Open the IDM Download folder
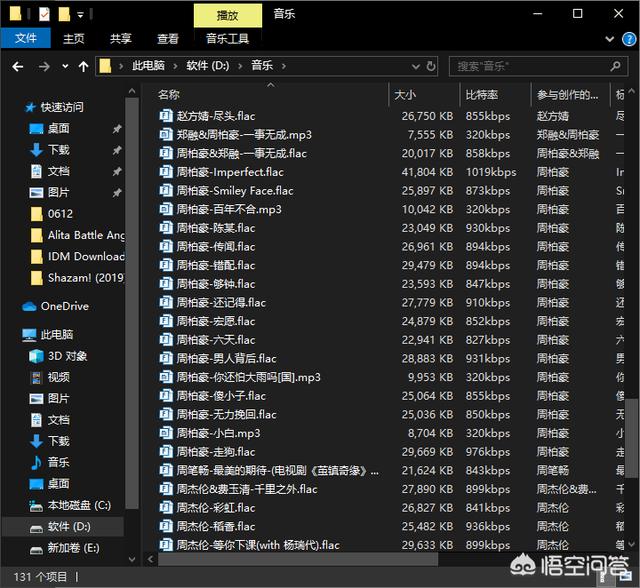The height and width of the screenshot is (588, 640). [86, 256]
